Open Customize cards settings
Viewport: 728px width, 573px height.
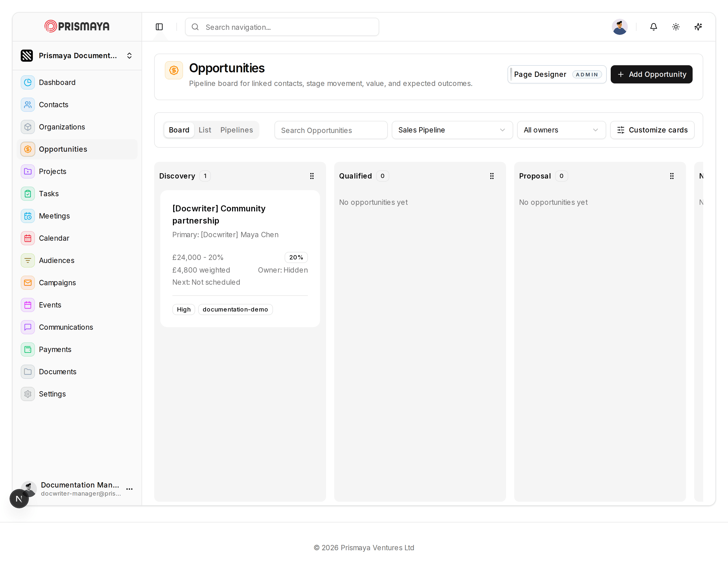[652, 130]
